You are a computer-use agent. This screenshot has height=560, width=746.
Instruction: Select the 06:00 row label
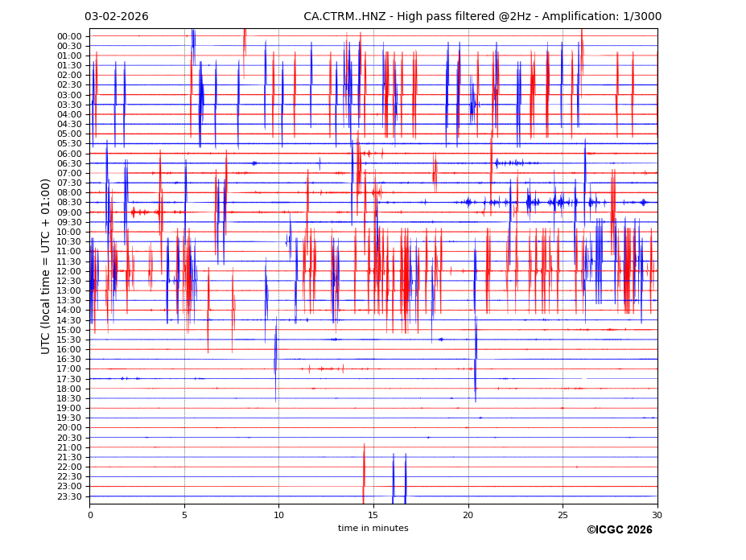(69, 154)
